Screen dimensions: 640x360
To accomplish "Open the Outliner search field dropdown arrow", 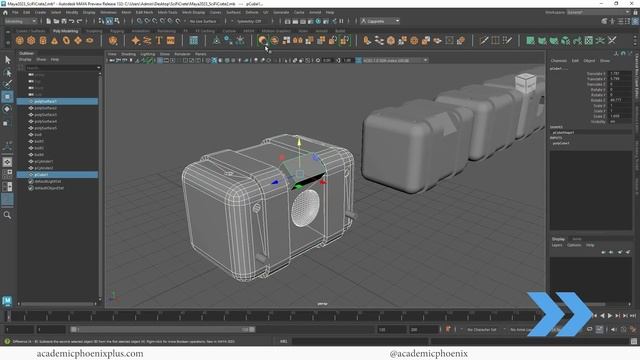I will click(x=98, y=68).
